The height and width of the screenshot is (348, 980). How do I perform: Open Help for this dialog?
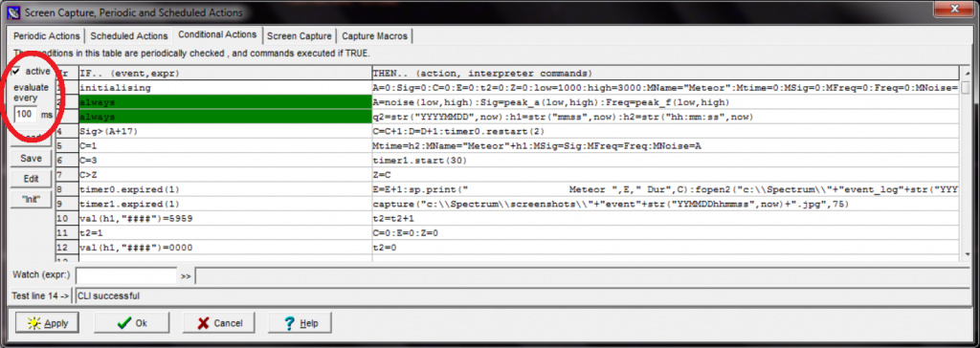(301, 323)
